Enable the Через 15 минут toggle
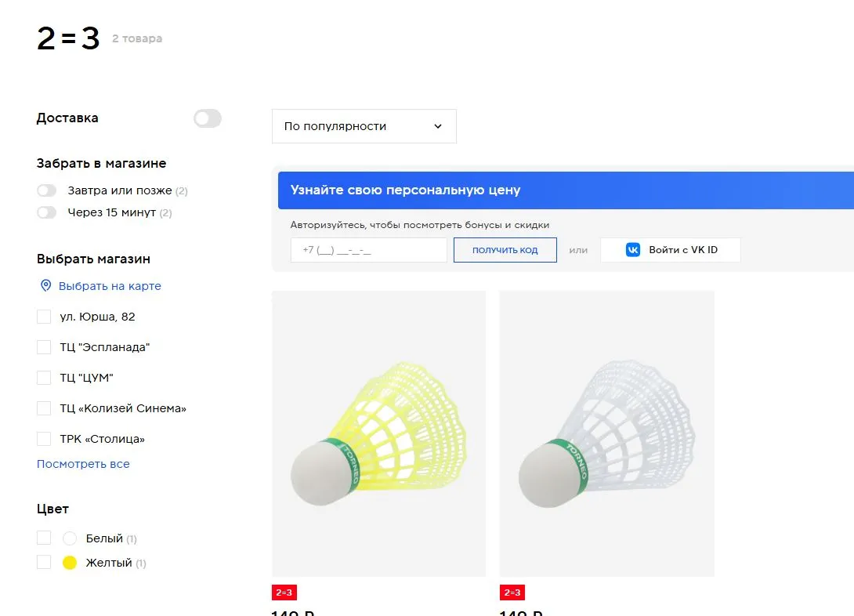The height and width of the screenshot is (616, 854). tap(47, 212)
